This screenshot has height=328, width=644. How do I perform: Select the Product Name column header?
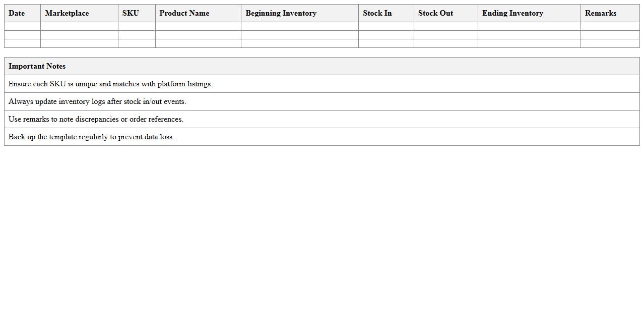click(184, 13)
